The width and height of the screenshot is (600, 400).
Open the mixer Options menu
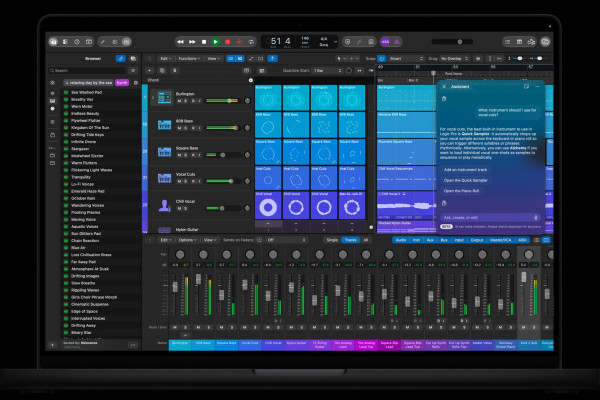pos(188,240)
